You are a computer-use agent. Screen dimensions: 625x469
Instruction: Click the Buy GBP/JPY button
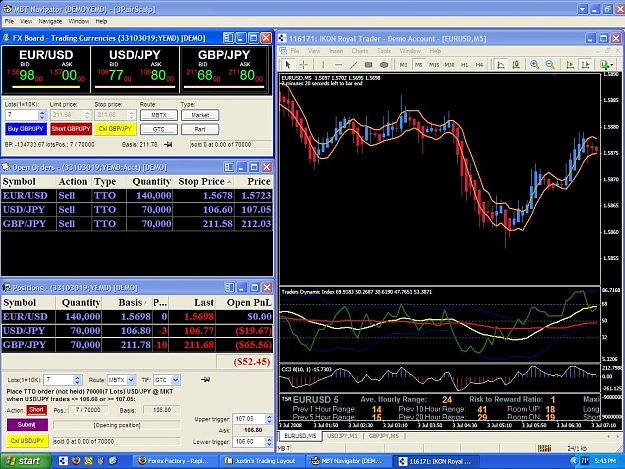(x=26, y=129)
